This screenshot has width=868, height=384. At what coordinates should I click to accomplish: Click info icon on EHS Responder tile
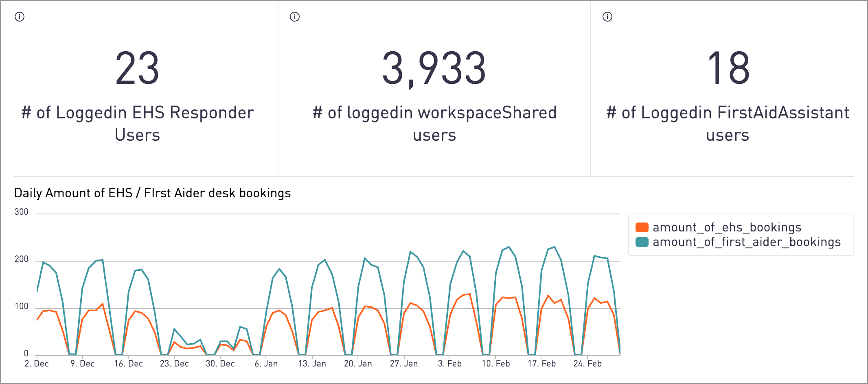(20, 17)
